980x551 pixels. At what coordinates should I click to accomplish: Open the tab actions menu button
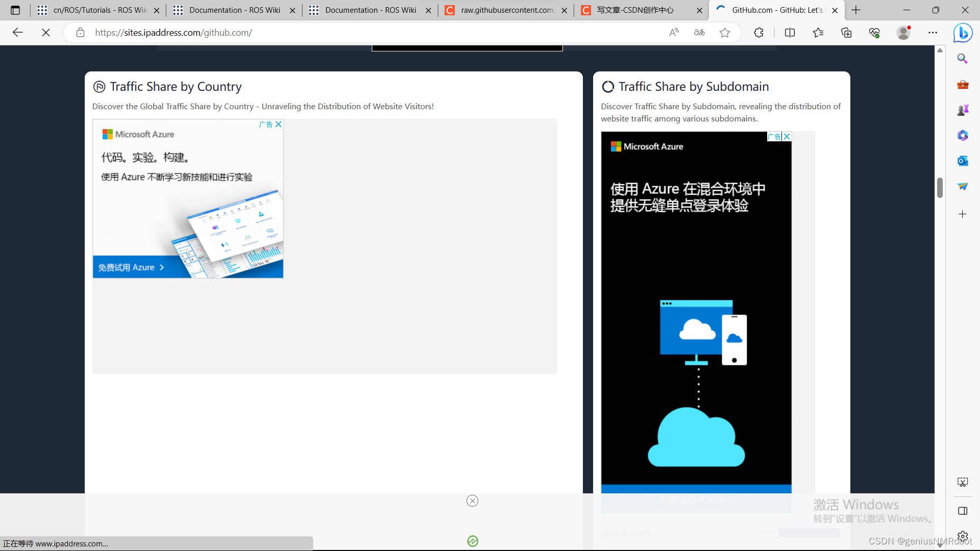click(15, 10)
